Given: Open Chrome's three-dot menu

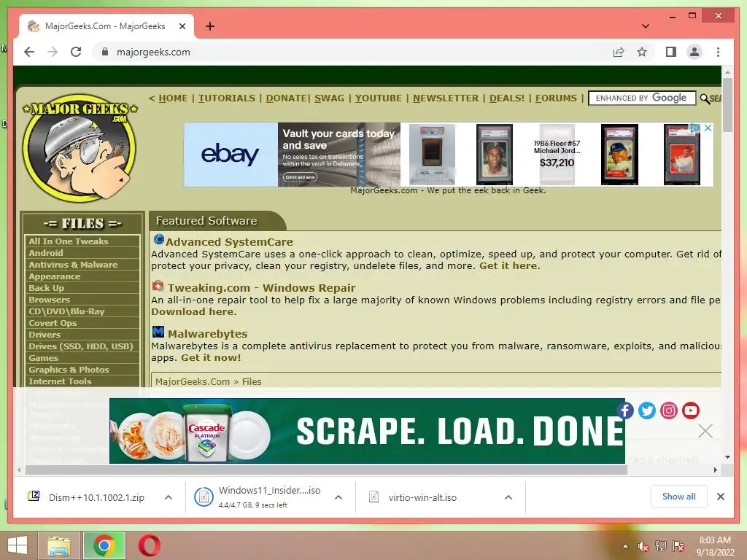Looking at the screenshot, I should click(718, 52).
